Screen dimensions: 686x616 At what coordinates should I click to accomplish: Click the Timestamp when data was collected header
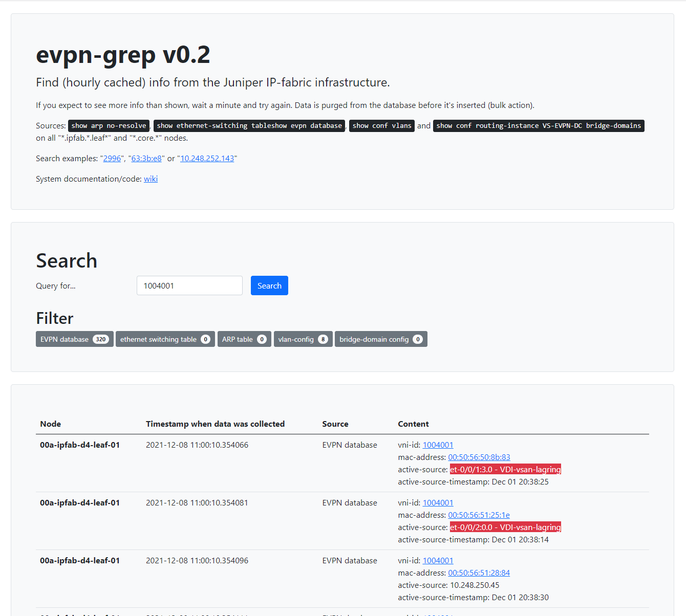(215, 424)
